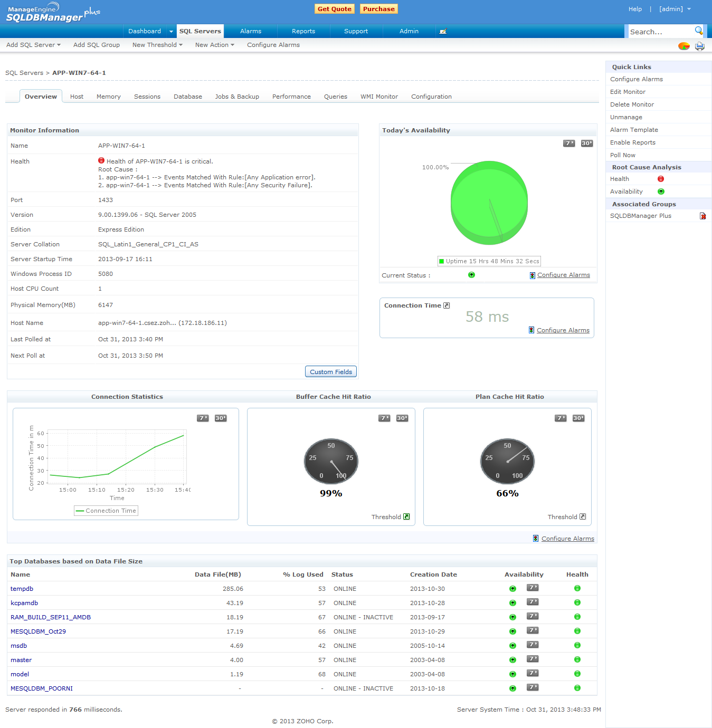The width and height of the screenshot is (712, 728).
Task: Open the kcpamdb database link
Action: 24,603
